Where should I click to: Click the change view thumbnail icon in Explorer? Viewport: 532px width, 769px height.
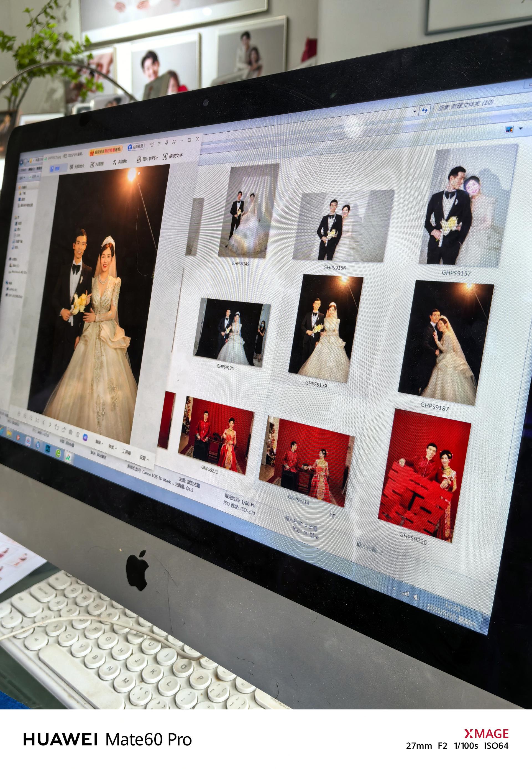[x=509, y=129]
